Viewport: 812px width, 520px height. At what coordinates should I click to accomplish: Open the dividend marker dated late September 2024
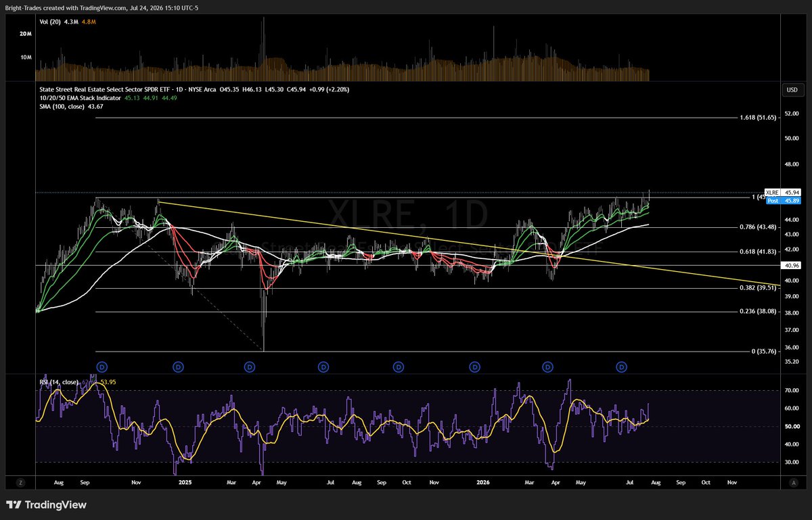(101, 367)
